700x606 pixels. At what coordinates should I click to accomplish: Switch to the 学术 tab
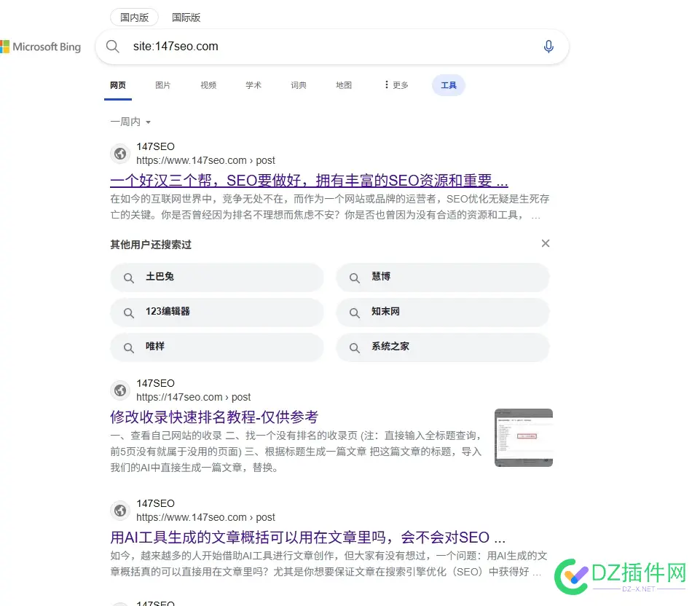253,85
